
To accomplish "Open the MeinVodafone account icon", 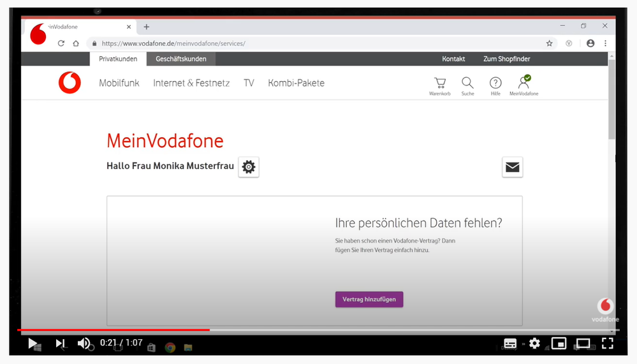I will pyautogui.click(x=524, y=85).
